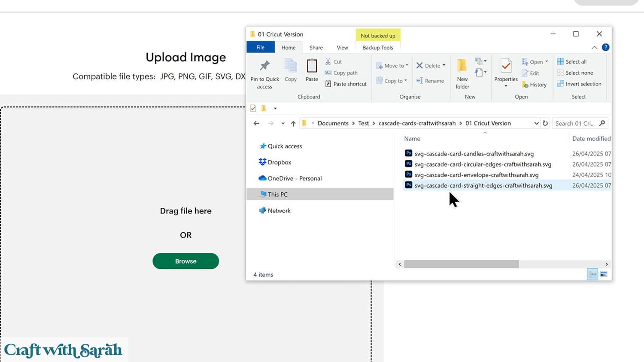Switch to details view toggle
This screenshot has height=362, width=644.
[592, 274]
